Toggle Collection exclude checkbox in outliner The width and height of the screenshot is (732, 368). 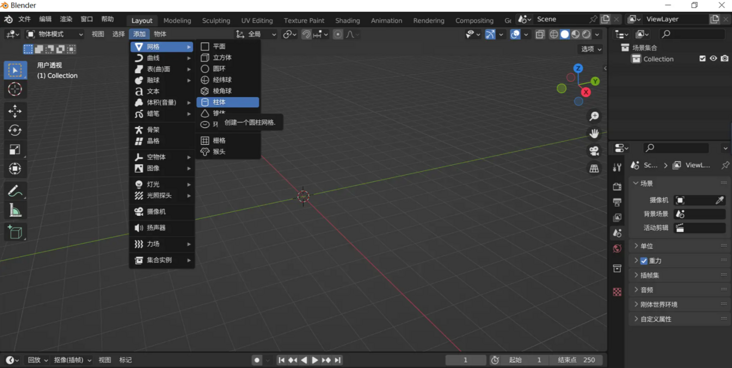tap(703, 59)
